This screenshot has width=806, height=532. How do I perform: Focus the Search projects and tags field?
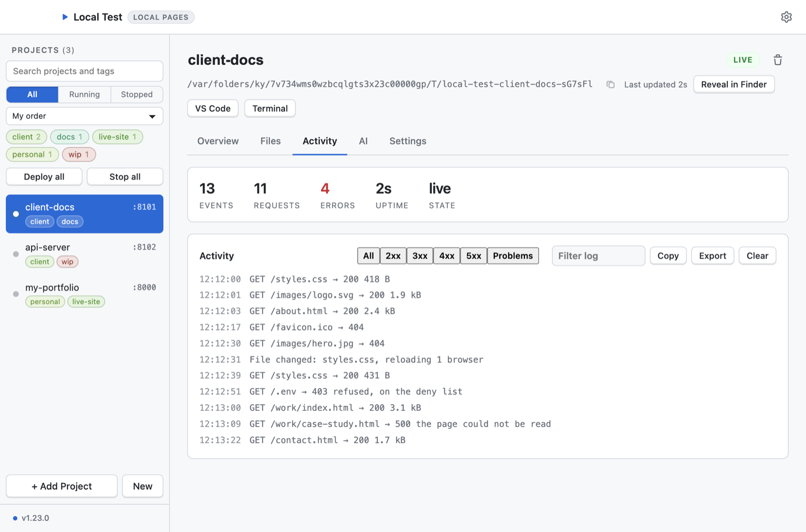click(x=85, y=71)
